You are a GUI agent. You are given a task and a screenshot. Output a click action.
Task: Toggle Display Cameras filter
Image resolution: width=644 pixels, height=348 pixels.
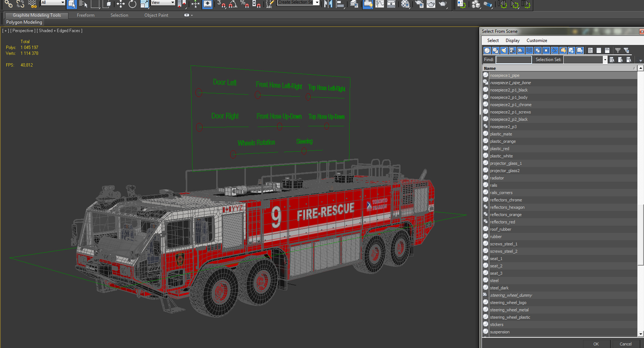coord(512,50)
